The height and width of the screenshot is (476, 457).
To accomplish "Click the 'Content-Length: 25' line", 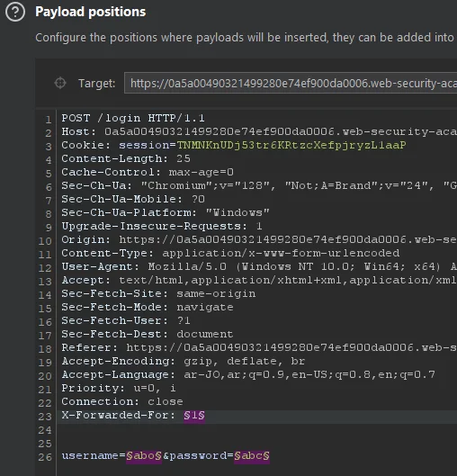I will (x=126, y=158).
